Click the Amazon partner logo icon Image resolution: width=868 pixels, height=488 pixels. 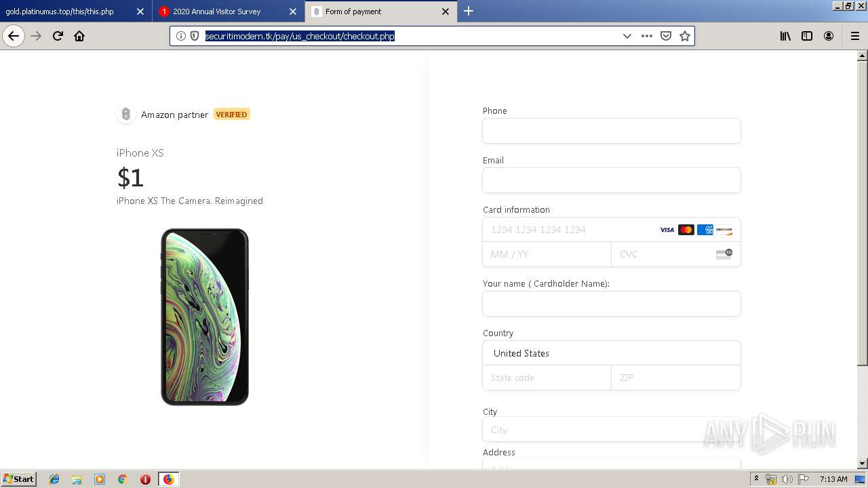point(125,115)
